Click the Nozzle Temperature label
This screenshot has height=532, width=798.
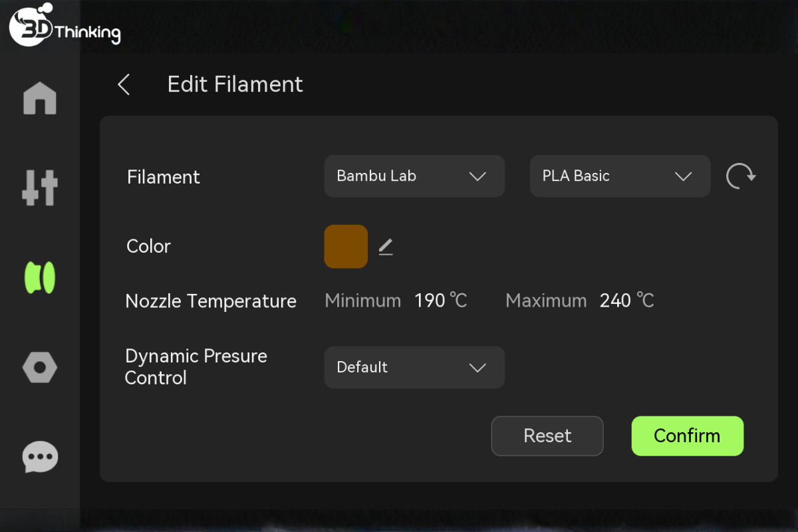[211, 301]
